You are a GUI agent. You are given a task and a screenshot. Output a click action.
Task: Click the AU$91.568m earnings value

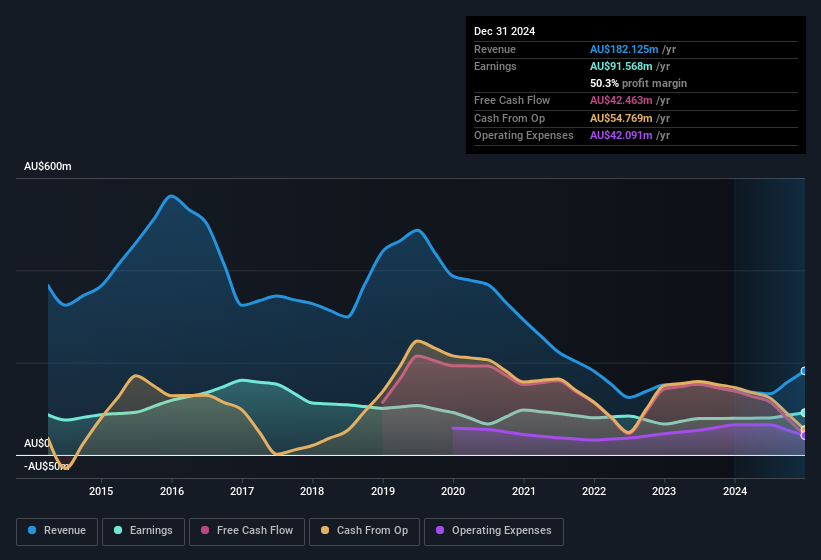point(621,66)
